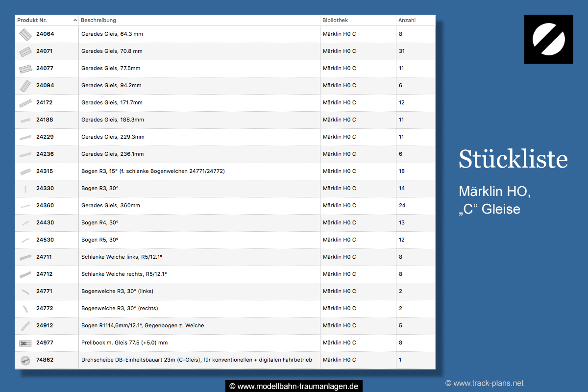Click the track icon for product 24094

pos(25,86)
